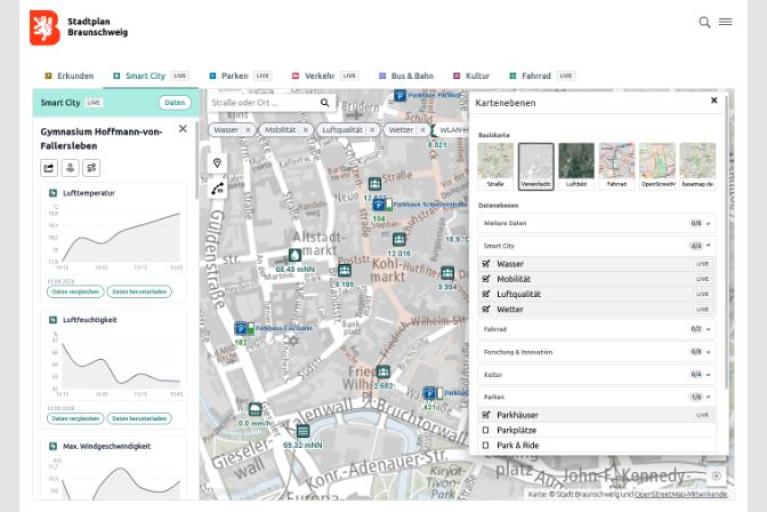Remove the Wasser filter chip via its x
This screenshot has width=767, height=512.
click(248, 130)
